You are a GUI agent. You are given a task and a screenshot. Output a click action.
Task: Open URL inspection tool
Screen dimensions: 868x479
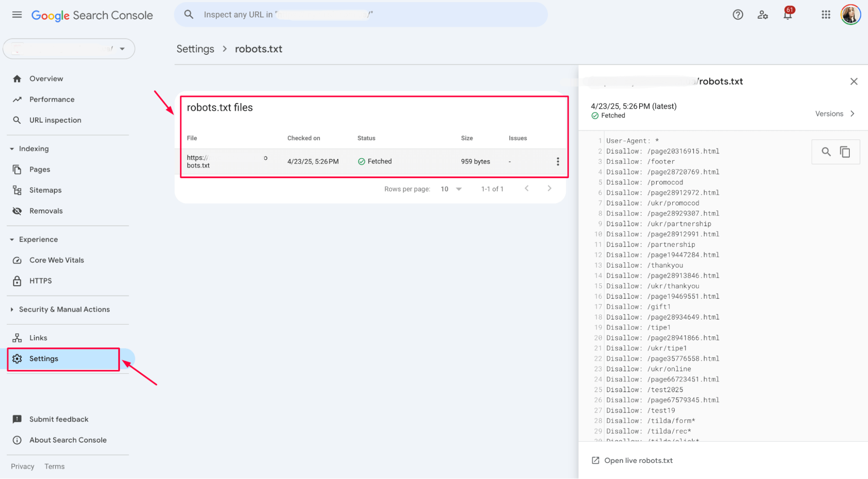pos(55,120)
